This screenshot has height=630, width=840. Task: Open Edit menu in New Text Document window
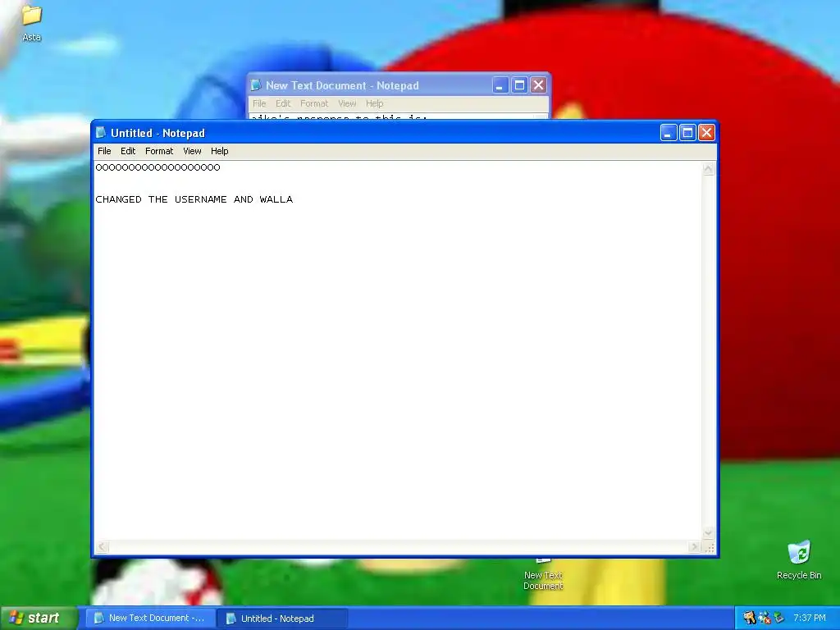(283, 103)
